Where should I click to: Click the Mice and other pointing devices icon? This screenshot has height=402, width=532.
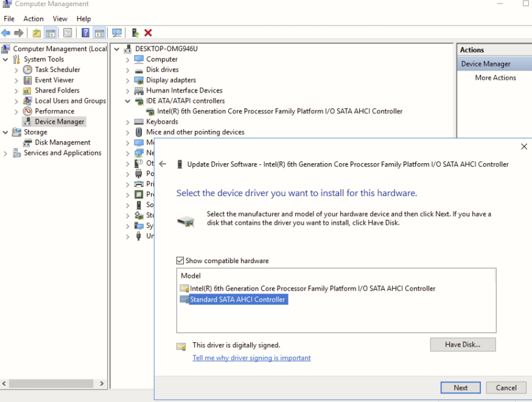[x=139, y=132]
